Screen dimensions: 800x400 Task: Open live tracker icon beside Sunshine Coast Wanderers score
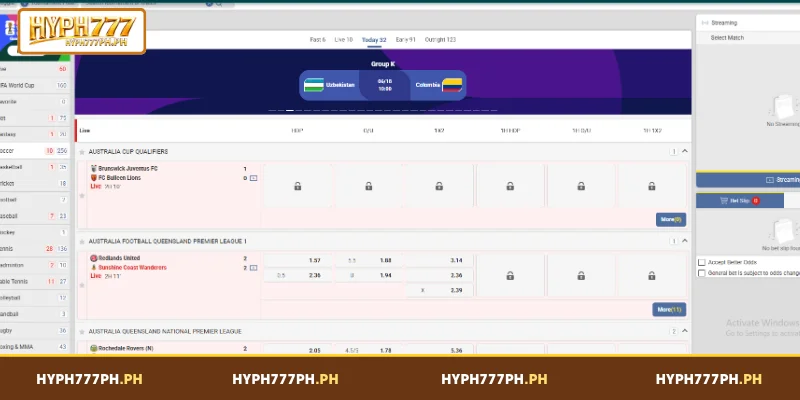tap(254, 268)
